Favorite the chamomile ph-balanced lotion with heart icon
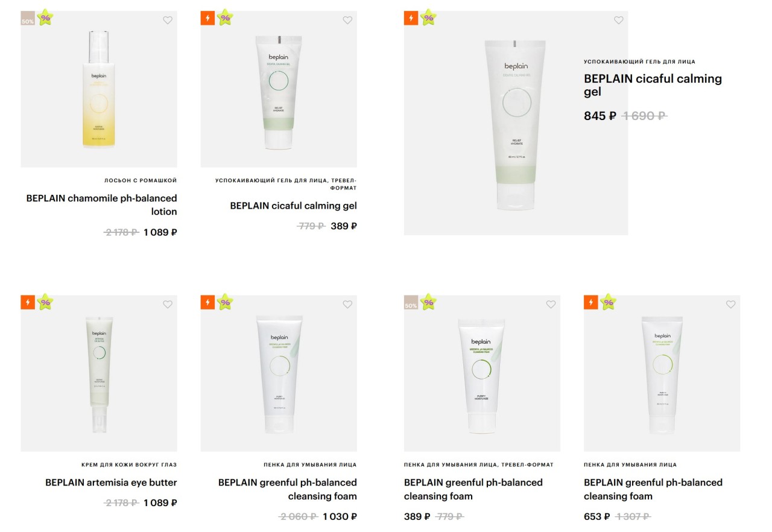772x532 pixels. pyautogui.click(x=168, y=20)
